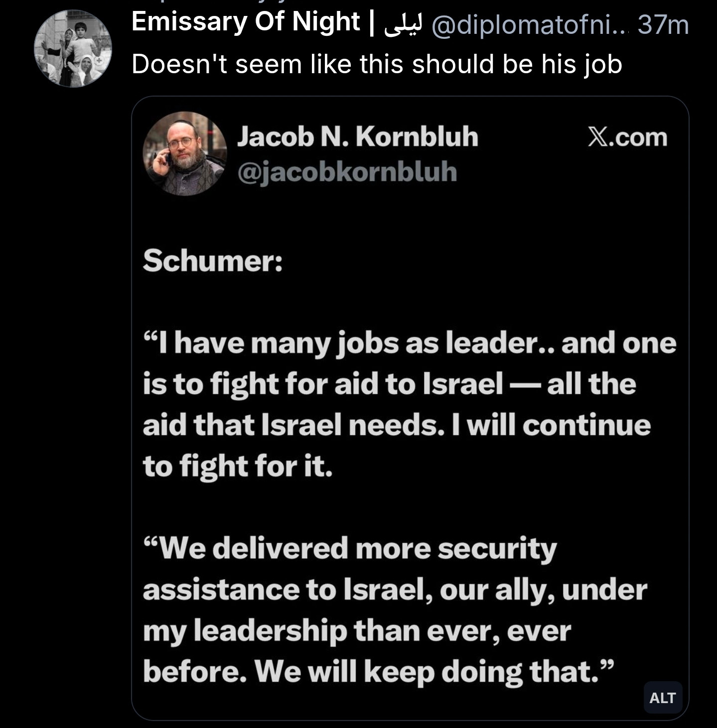717x728 pixels.
Task: Click the line 'before. We will keep doing that.'
Action: pos(378,672)
